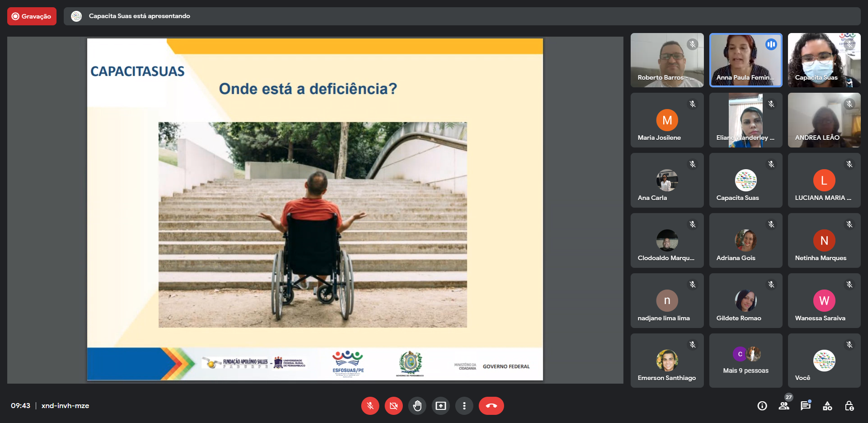868x423 pixels.
Task: Turn on the camera
Action: click(x=394, y=406)
